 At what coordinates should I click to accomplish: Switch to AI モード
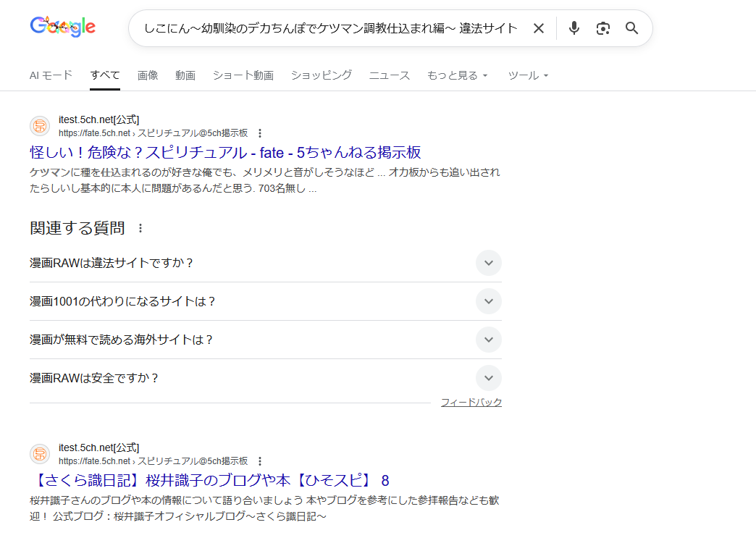tap(51, 75)
